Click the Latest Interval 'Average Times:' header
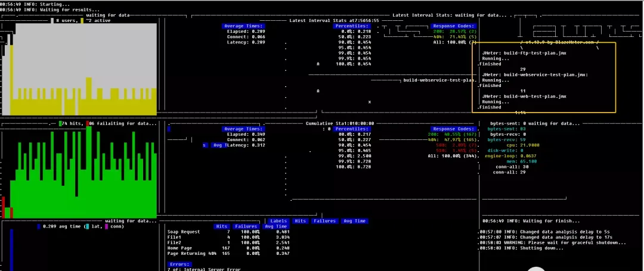The width and height of the screenshot is (644, 271). [243, 26]
